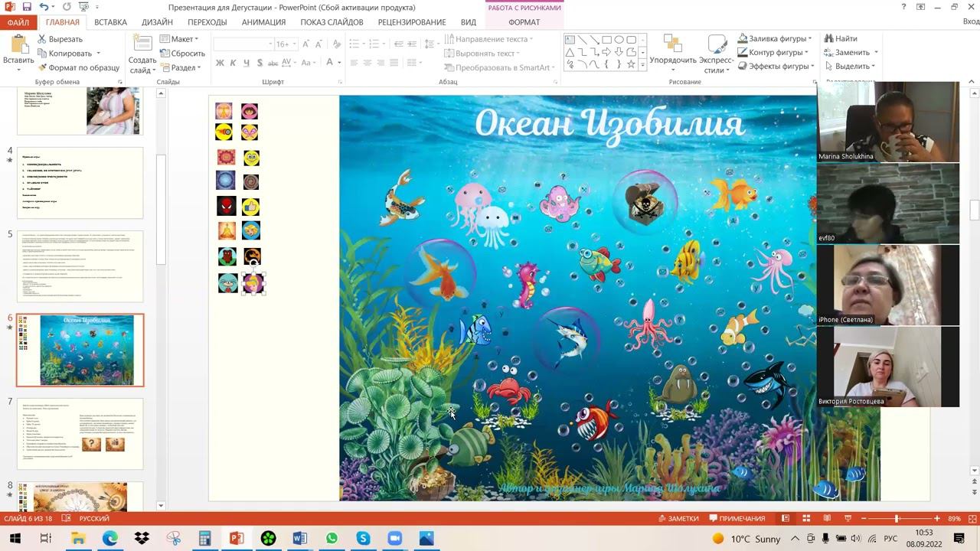Open WhatsApp in taskbar
980x551 pixels.
[332, 539]
